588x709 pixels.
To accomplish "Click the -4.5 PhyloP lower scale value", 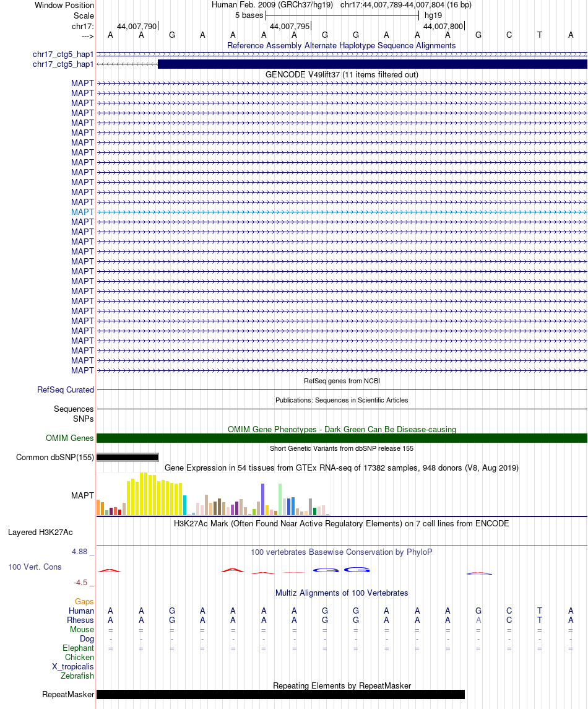I will click(x=80, y=583).
